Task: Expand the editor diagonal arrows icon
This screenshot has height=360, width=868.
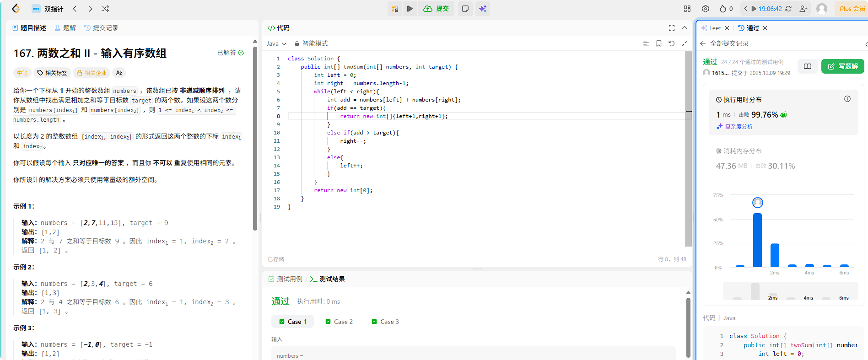Action: pyautogui.click(x=685, y=43)
